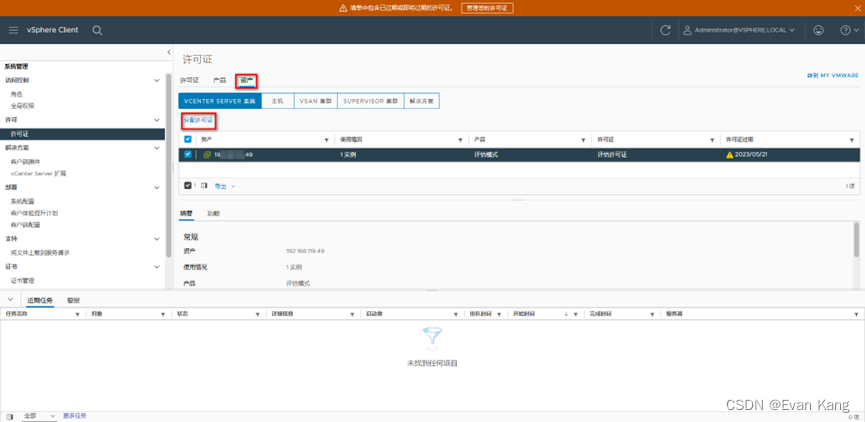Open the hamburger navigation menu
Image resolution: width=865 pixels, height=422 pixels.
tap(14, 30)
